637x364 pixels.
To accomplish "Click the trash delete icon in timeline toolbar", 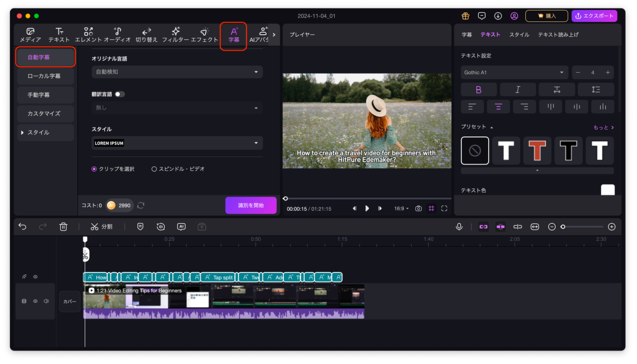I will tap(63, 226).
